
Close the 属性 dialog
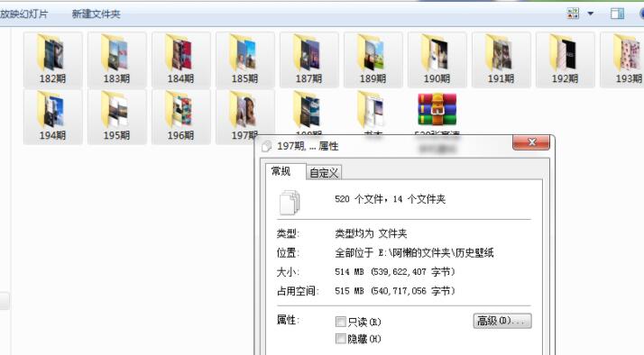(531, 142)
